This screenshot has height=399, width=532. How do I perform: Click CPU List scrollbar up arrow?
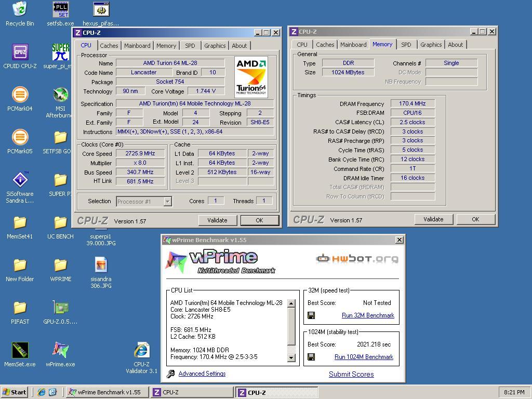(291, 303)
